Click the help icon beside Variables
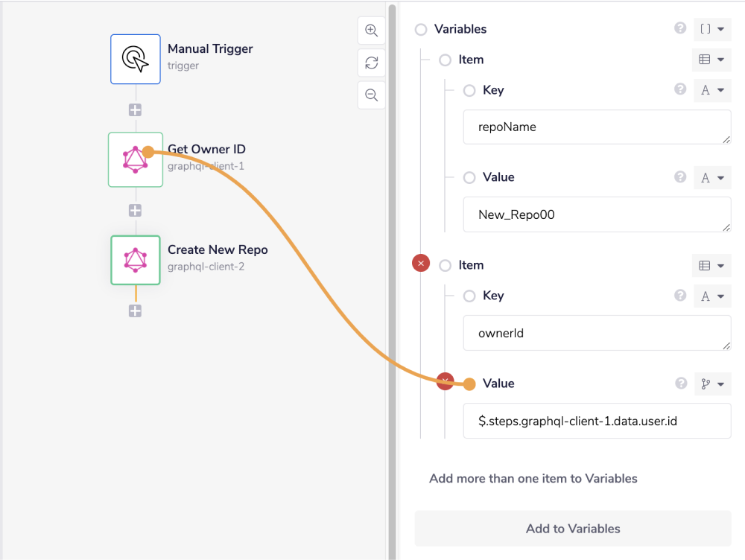 point(679,28)
